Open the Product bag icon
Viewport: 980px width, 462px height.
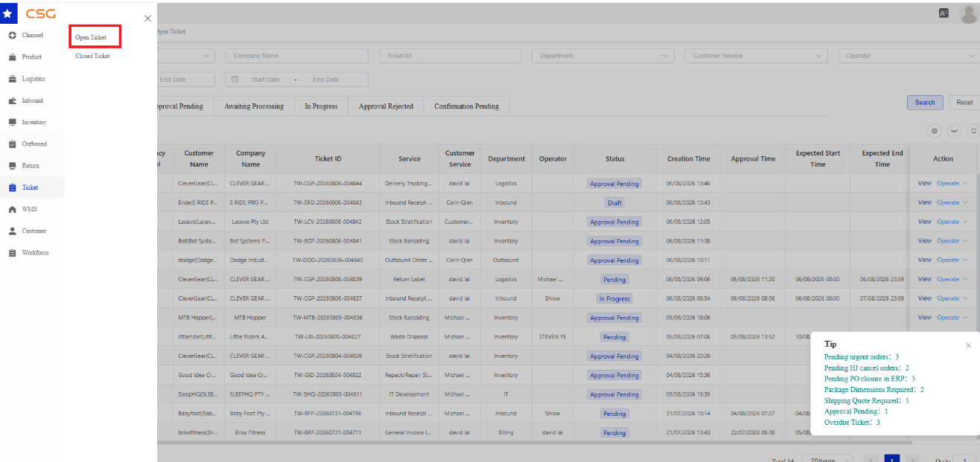pos(13,57)
